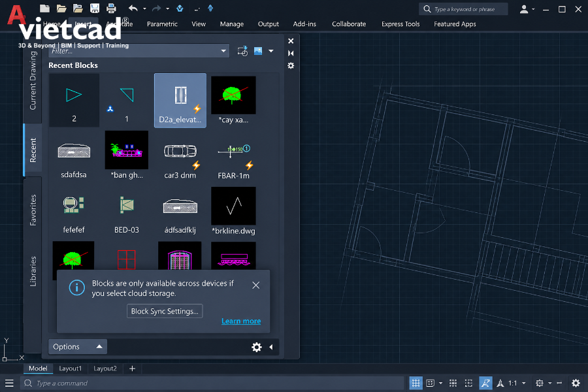This screenshot has width=588, height=392.
Task: Select the *brkline.dwg block
Action: point(233,211)
